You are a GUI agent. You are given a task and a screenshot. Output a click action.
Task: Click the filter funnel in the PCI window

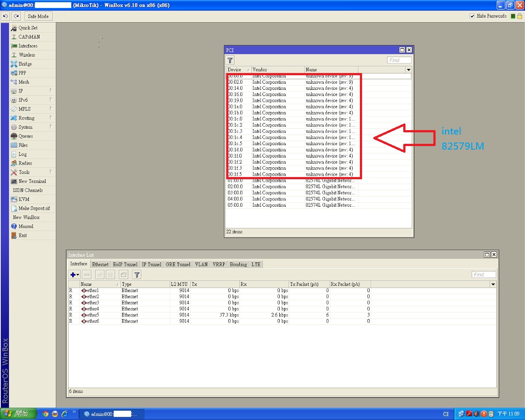[x=230, y=60]
